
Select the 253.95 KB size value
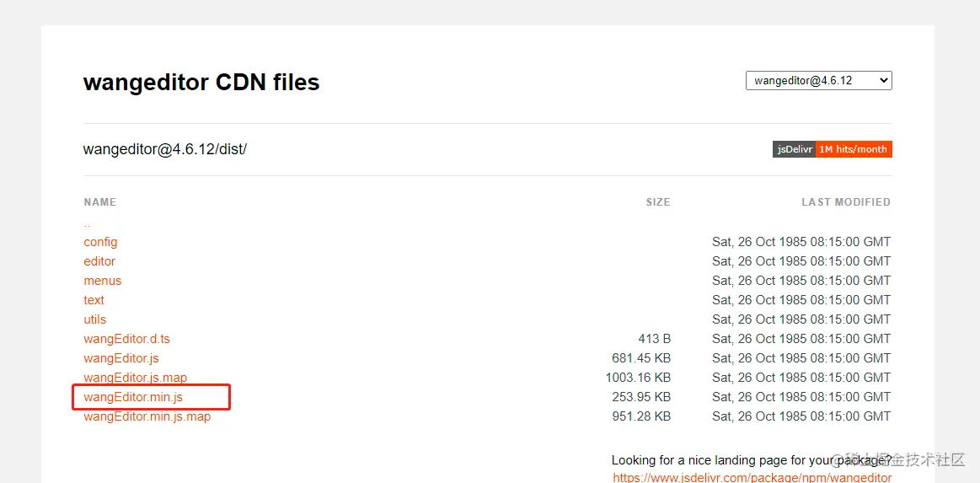[x=641, y=397]
